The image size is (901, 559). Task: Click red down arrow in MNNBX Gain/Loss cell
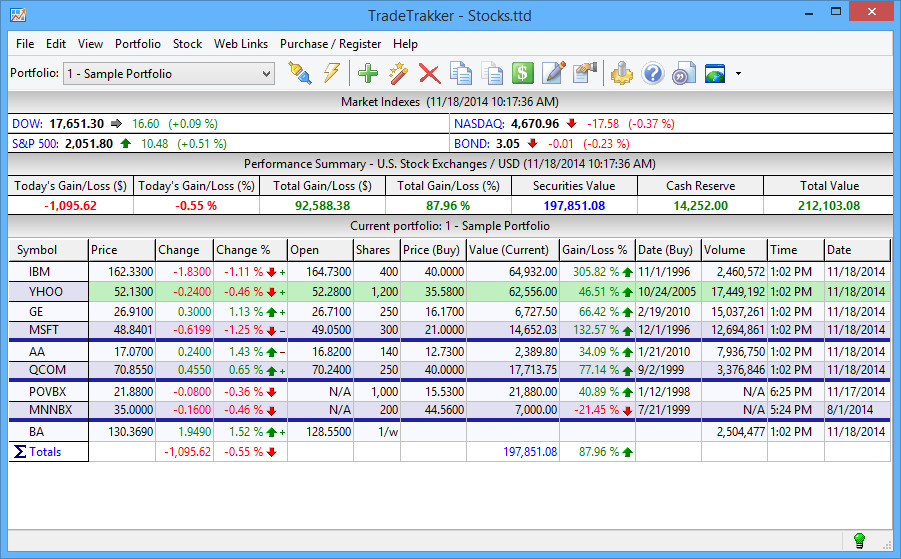tap(627, 410)
